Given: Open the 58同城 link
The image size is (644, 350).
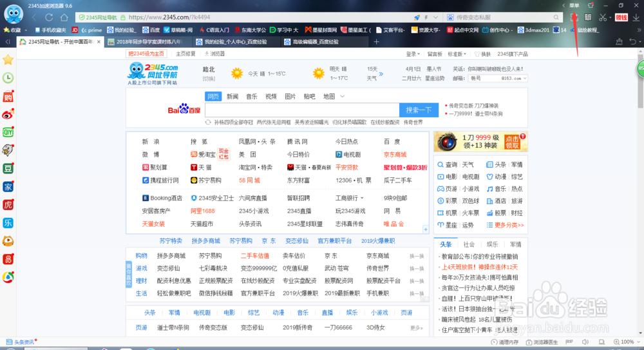Looking at the screenshot, I should click(x=249, y=180).
